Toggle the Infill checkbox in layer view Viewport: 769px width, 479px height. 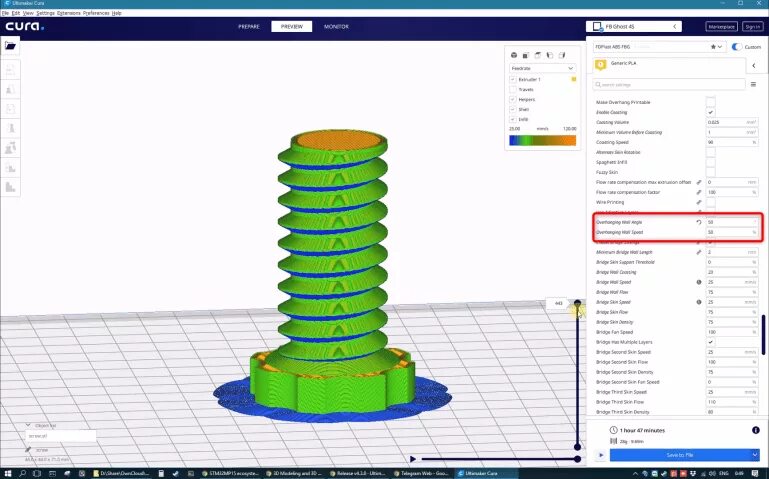tap(513, 119)
